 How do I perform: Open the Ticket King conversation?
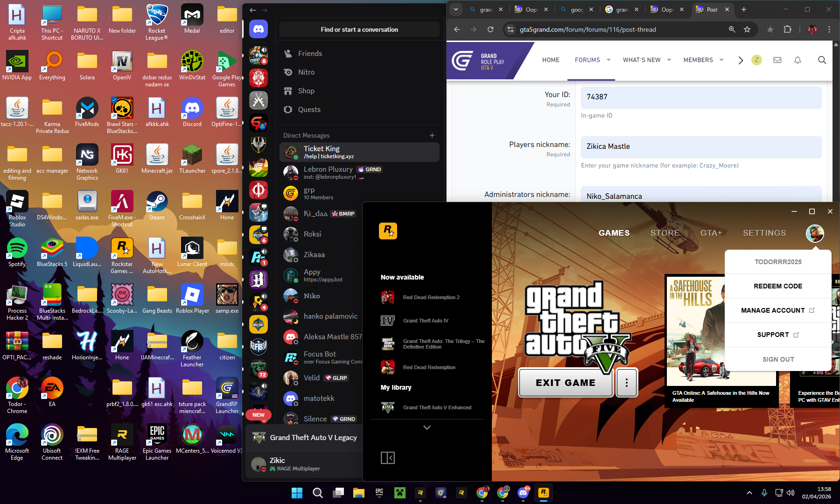[x=359, y=152]
